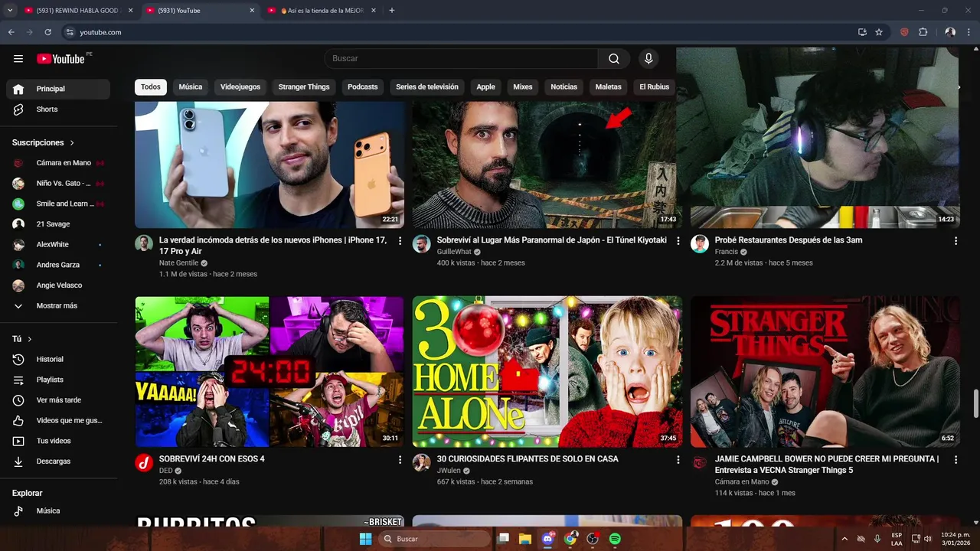The width and height of the screenshot is (980, 551).
Task: Open the Angie Velasco subscription
Action: [58, 285]
